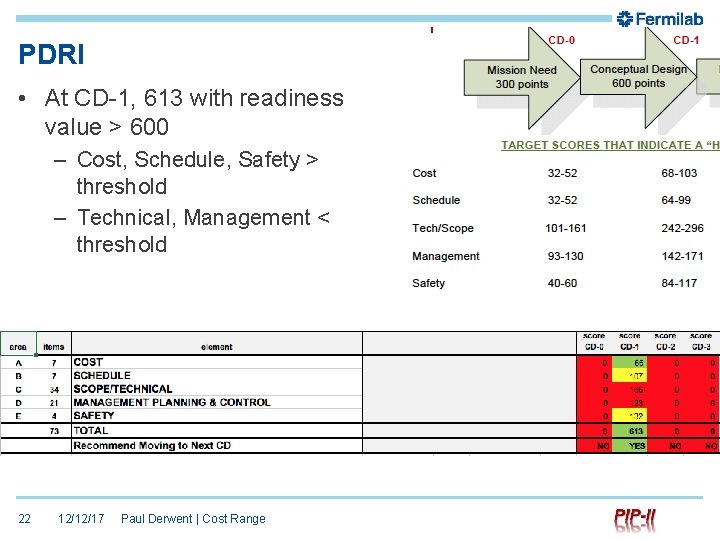Click the NO cell under CD-2 column
720x540 pixels.
[665, 446]
